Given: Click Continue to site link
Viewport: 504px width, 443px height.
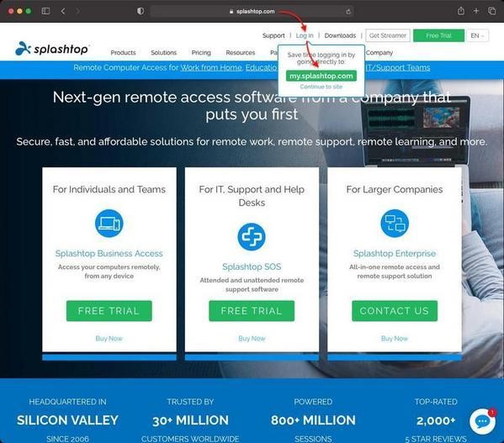Looking at the screenshot, I should [x=321, y=87].
